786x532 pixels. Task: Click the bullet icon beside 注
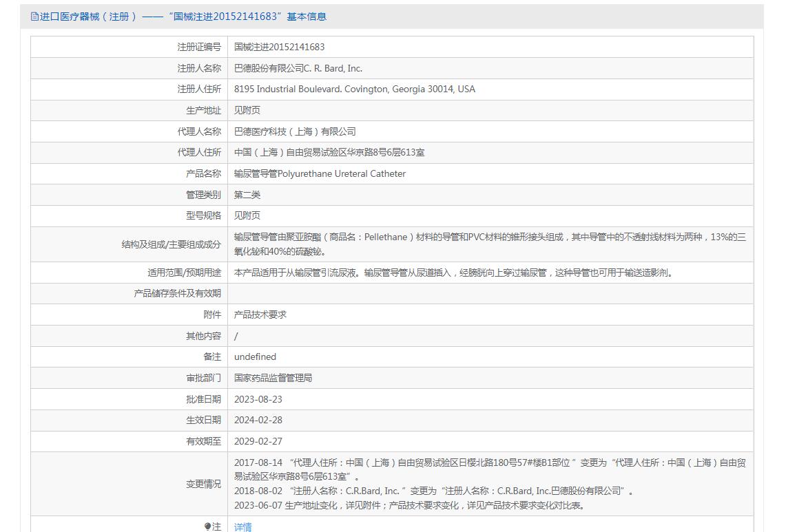click(x=207, y=526)
